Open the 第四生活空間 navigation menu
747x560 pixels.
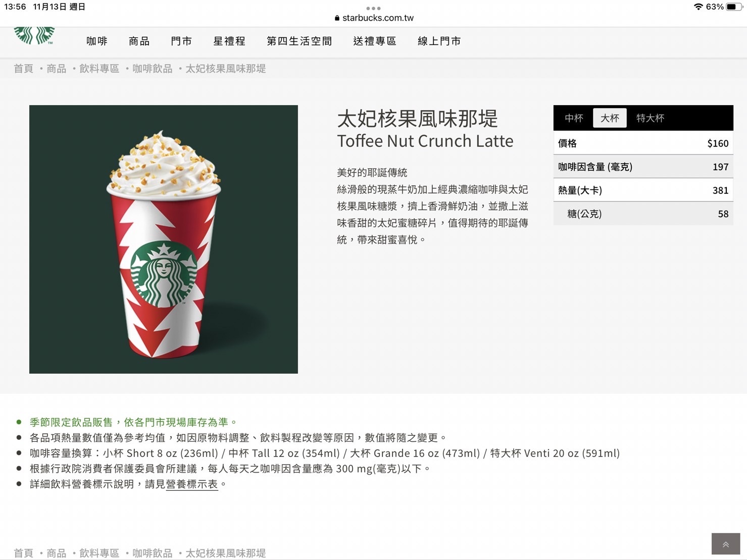[299, 41]
